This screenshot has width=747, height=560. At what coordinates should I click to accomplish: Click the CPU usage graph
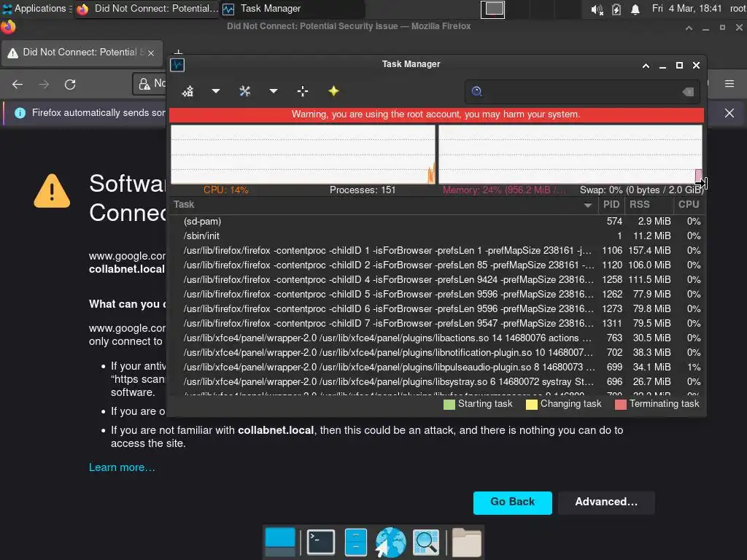303,155
